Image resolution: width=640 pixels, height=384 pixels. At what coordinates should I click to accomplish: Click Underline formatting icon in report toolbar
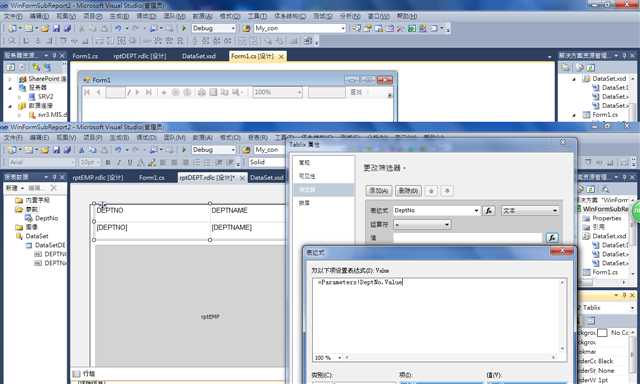coord(130,162)
